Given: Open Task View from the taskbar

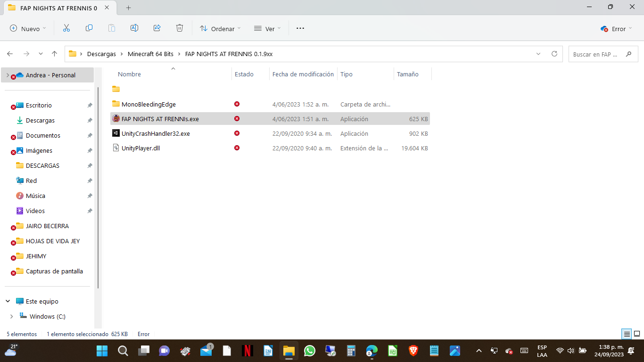Looking at the screenshot, I should coord(143,351).
